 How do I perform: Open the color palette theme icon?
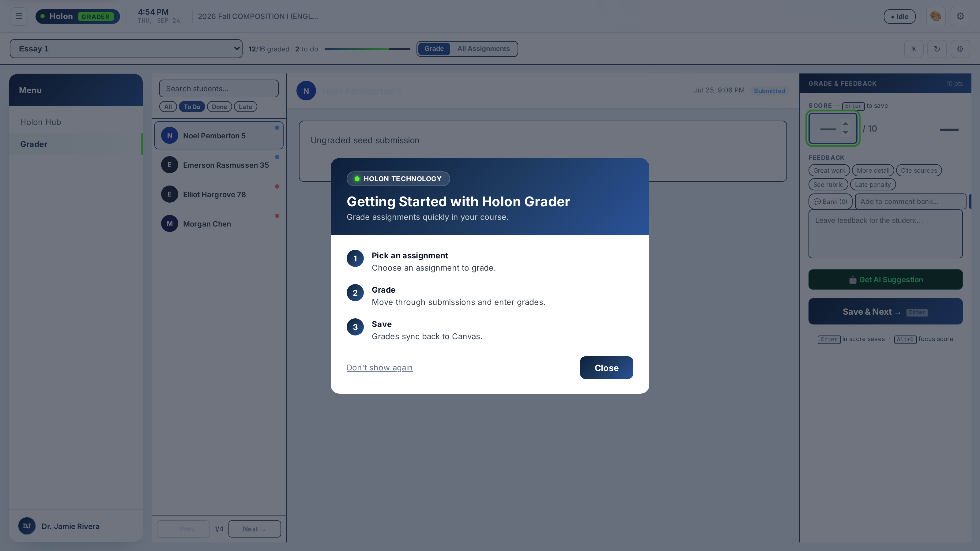tap(936, 16)
